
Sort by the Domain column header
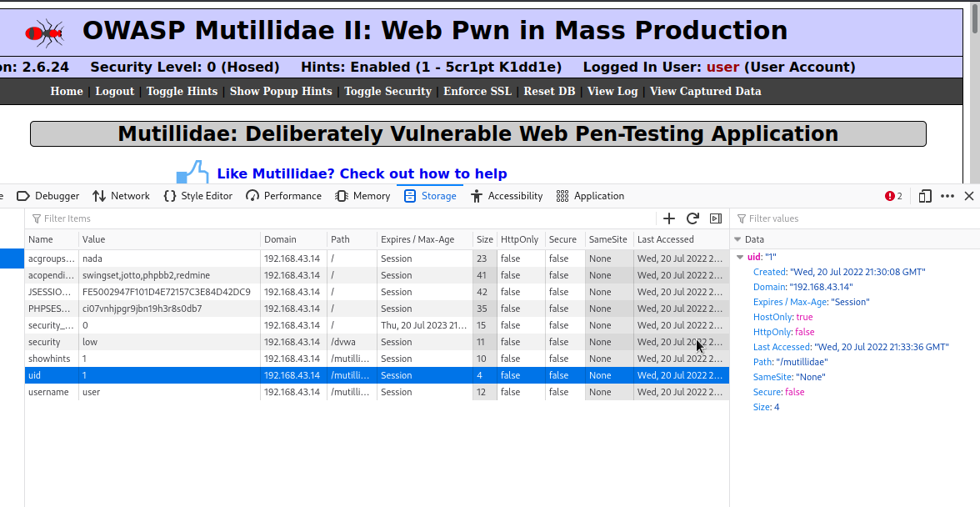(x=293, y=239)
